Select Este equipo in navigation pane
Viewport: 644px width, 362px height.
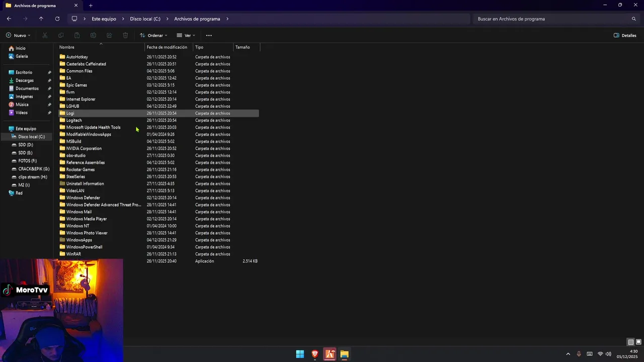pyautogui.click(x=26, y=129)
